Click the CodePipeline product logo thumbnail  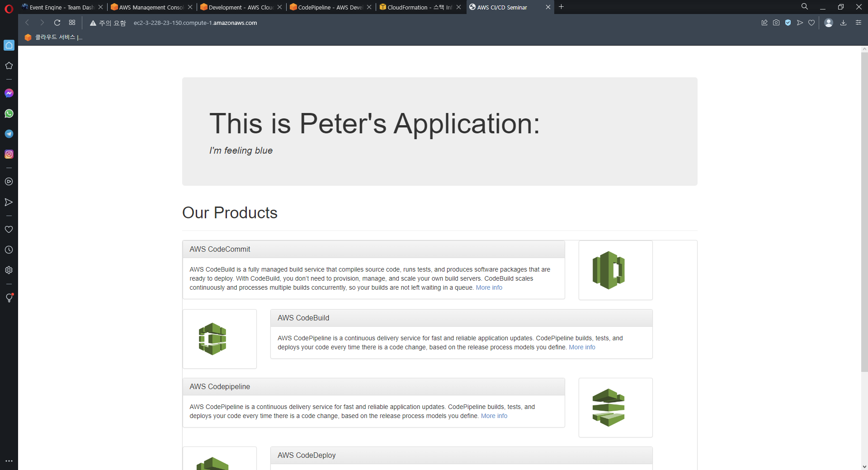[x=615, y=407]
